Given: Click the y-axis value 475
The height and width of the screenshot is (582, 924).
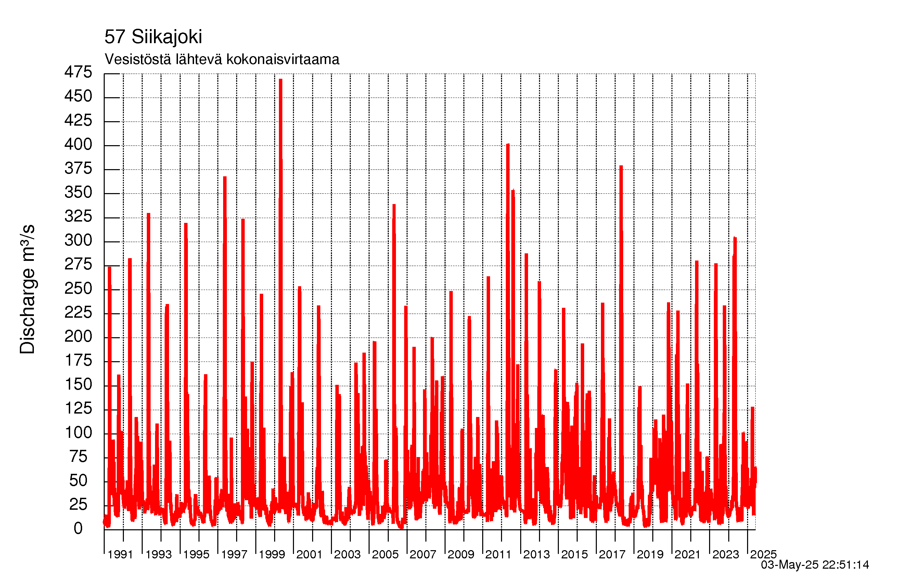Looking at the screenshot, I should coord(78,72).
